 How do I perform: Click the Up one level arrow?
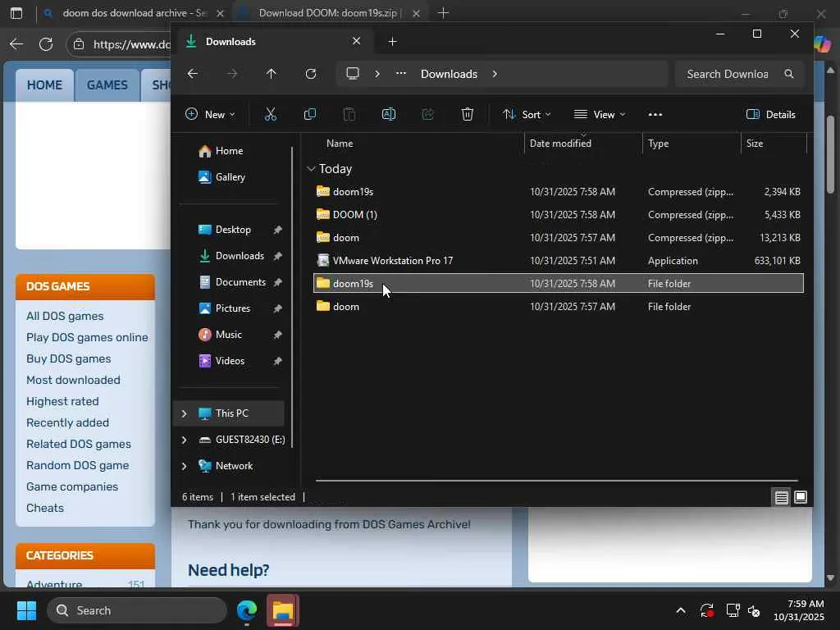pos(271,73)
